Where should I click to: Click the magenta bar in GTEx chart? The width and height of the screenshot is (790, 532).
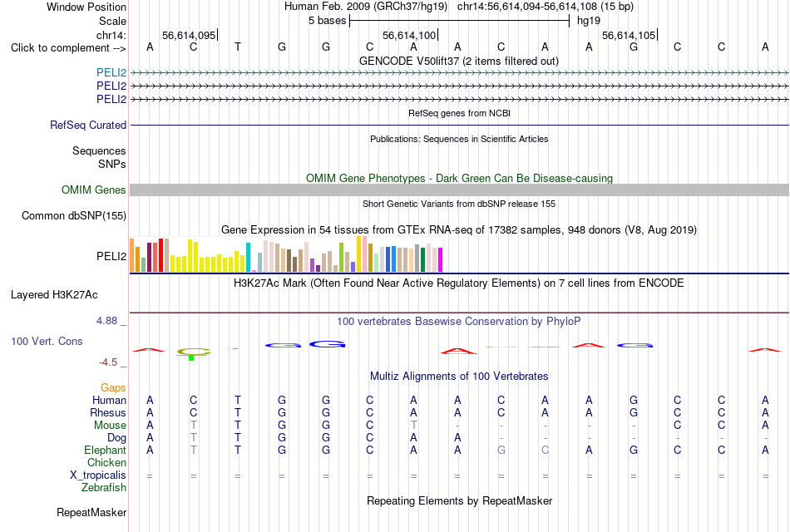point(440,260)
